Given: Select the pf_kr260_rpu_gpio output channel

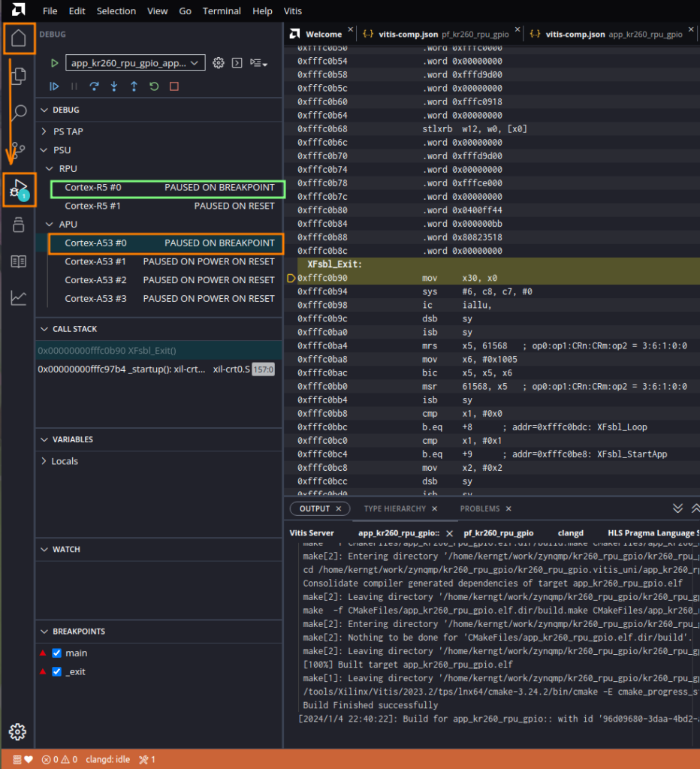Looking at the screenshot, I should (x=499, y=533).
